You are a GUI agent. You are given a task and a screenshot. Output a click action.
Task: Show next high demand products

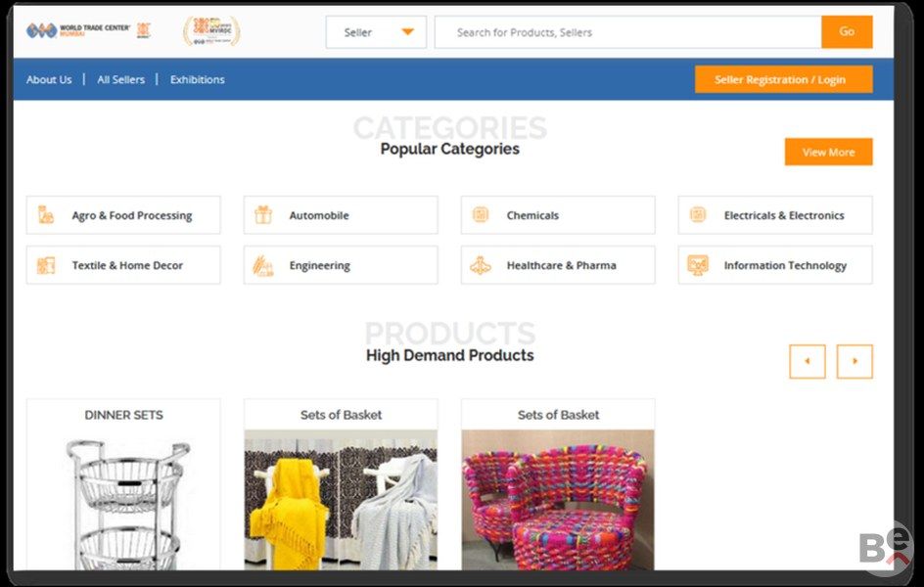855,361
